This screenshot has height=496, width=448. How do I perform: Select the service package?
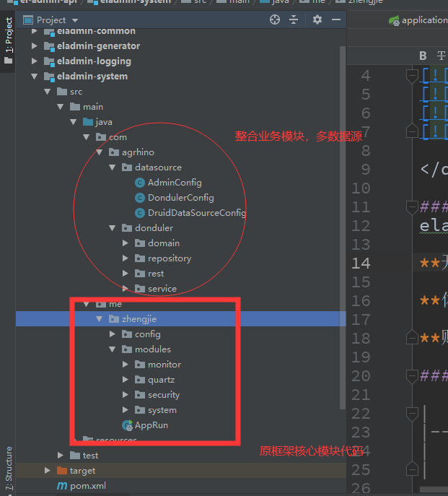(162, 289)
